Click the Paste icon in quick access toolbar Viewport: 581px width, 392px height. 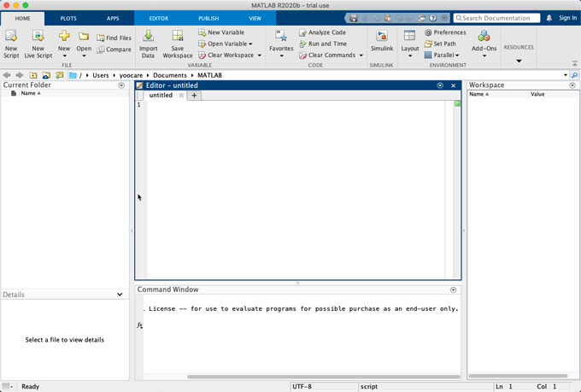pos(388,18)
